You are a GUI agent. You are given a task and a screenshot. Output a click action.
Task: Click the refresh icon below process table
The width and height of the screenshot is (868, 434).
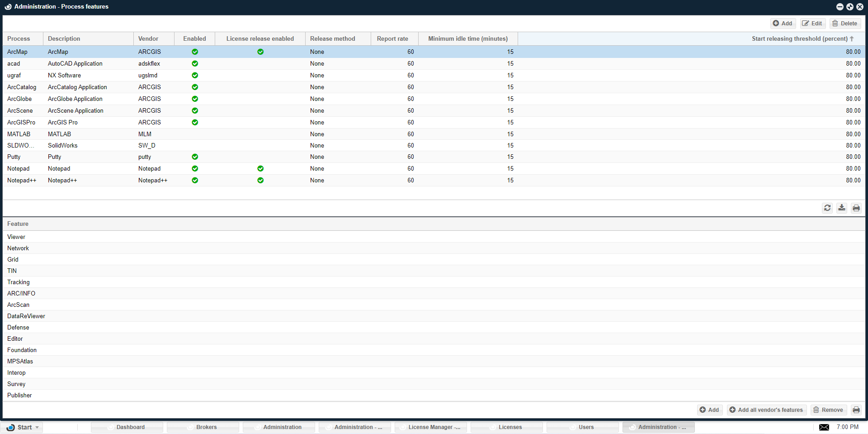827,208
